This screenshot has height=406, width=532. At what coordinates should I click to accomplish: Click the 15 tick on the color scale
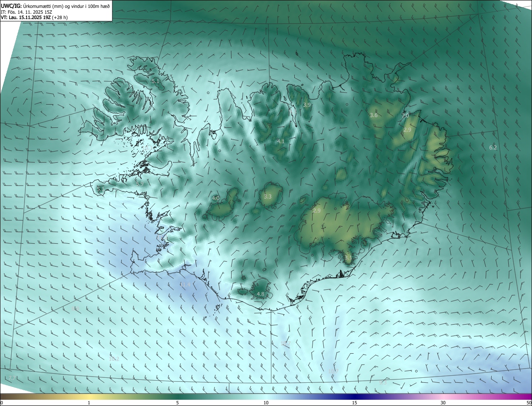(x=355, y=403)
